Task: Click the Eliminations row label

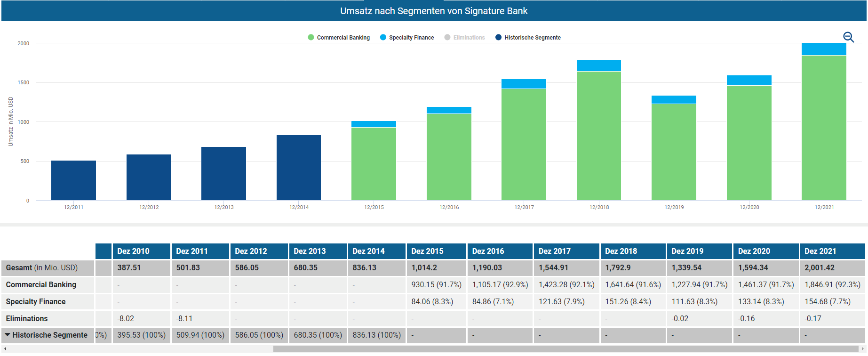Action: click(x=27, y=318)
